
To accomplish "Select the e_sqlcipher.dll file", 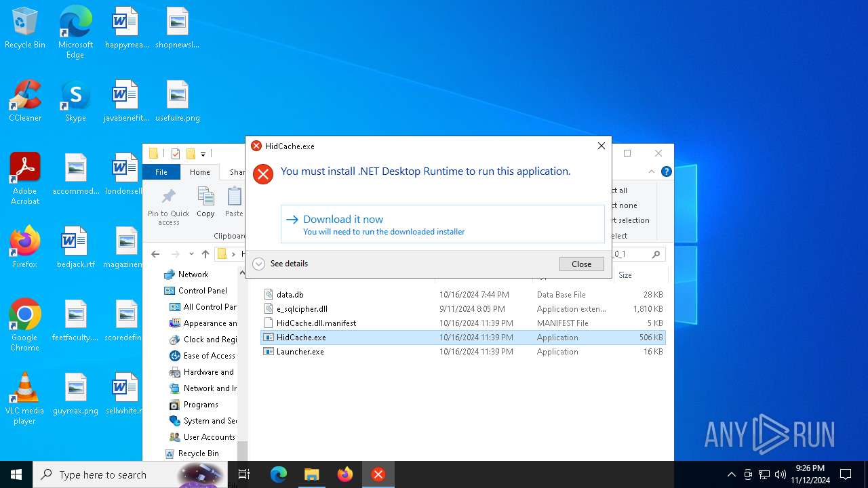I will click(463, 309).
